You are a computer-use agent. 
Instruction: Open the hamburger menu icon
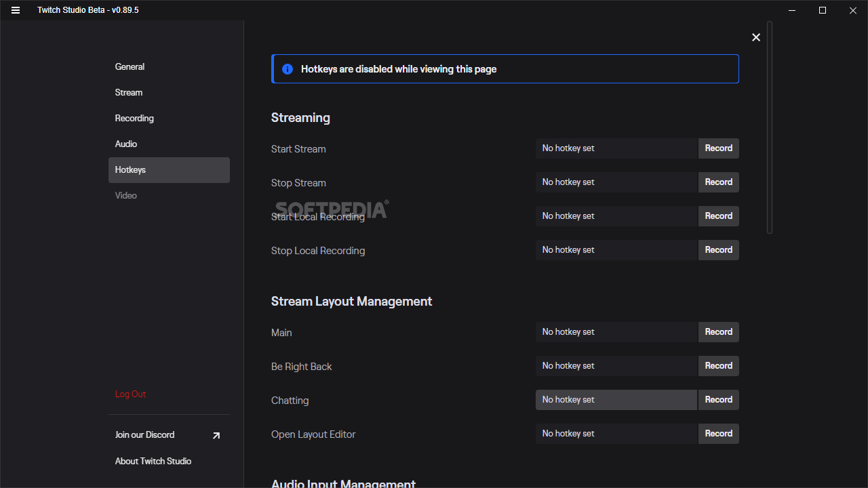16,10
